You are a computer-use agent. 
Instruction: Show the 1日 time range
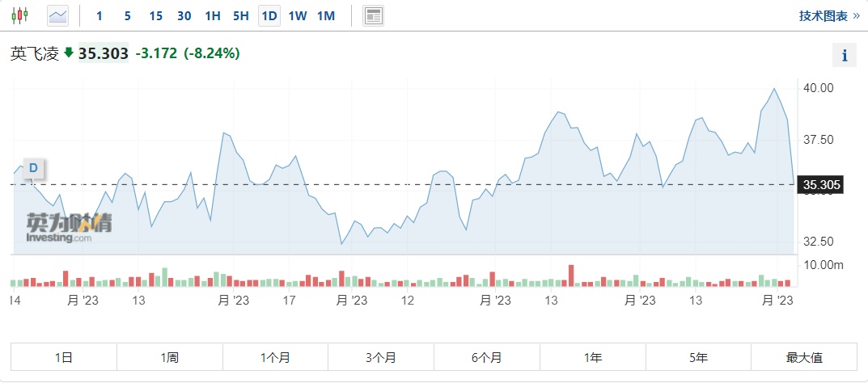64,357
